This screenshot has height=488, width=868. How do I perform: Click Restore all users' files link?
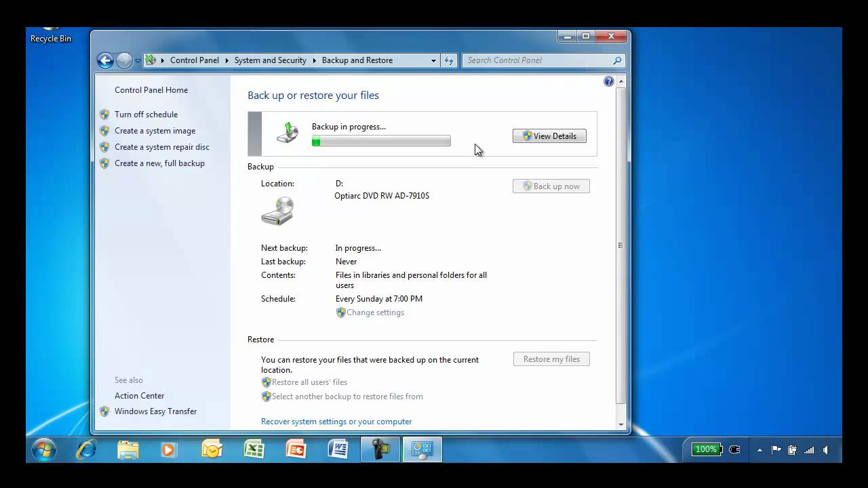coord(309,382)
